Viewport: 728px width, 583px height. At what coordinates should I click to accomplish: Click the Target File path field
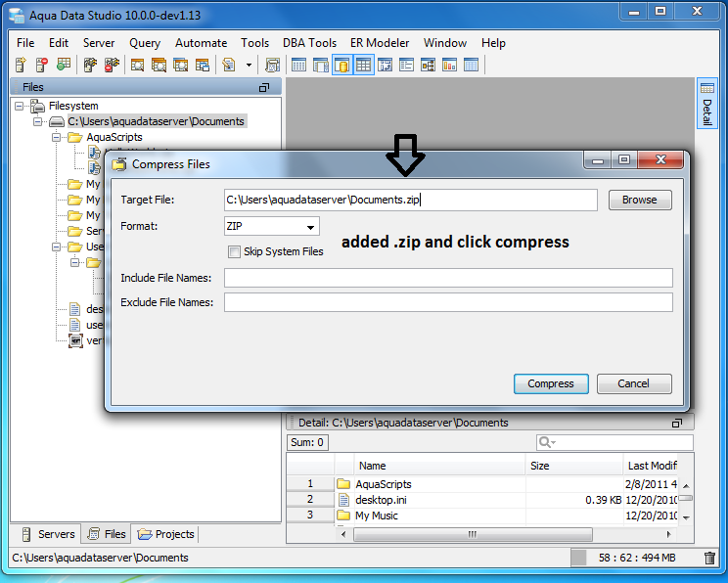[x=410, y=201]
